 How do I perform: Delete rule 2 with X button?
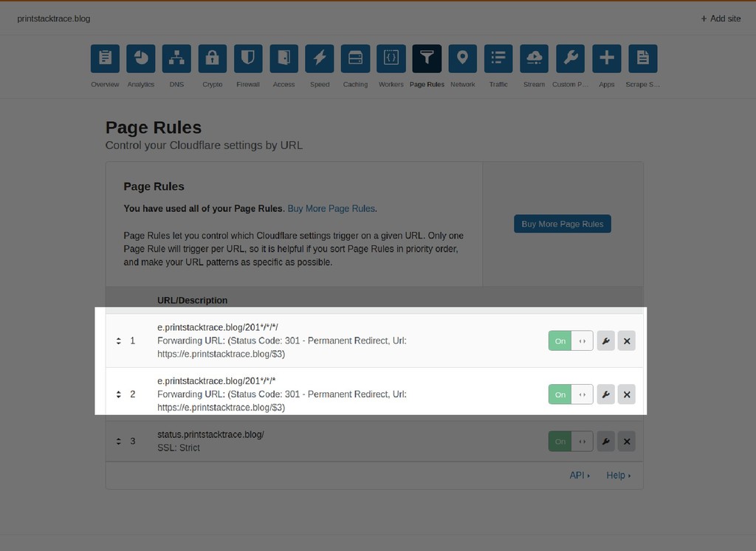click(x=627, y=394)
